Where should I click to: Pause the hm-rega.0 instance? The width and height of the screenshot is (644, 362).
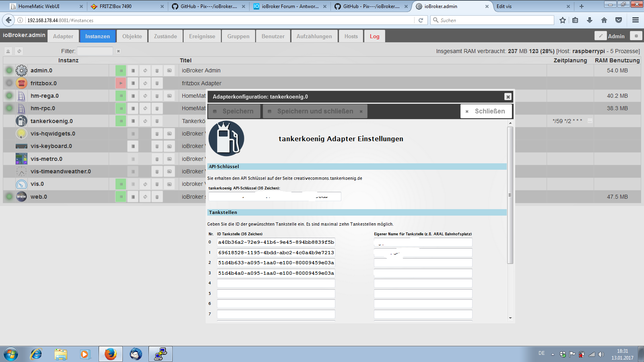click(x=121, y=96)
